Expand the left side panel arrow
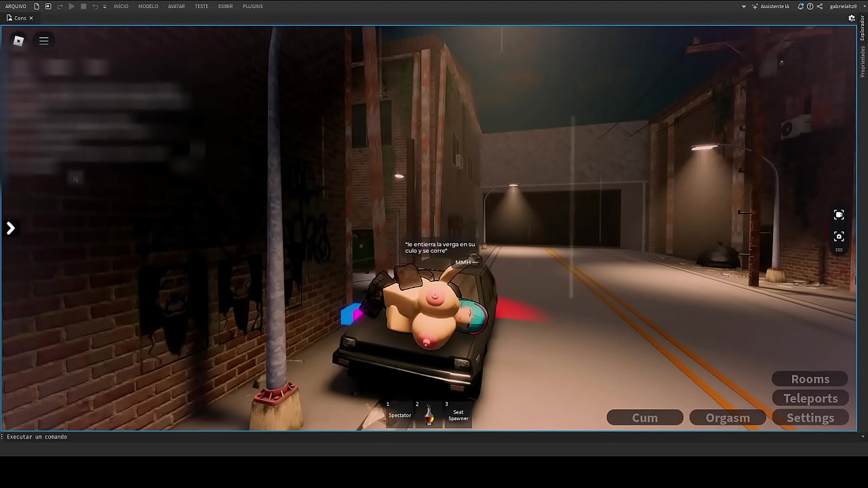 point(11,228)
